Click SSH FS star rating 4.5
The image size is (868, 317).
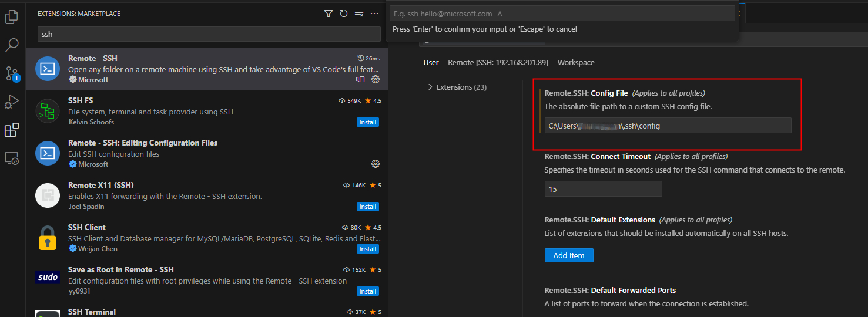click(373, 100)
